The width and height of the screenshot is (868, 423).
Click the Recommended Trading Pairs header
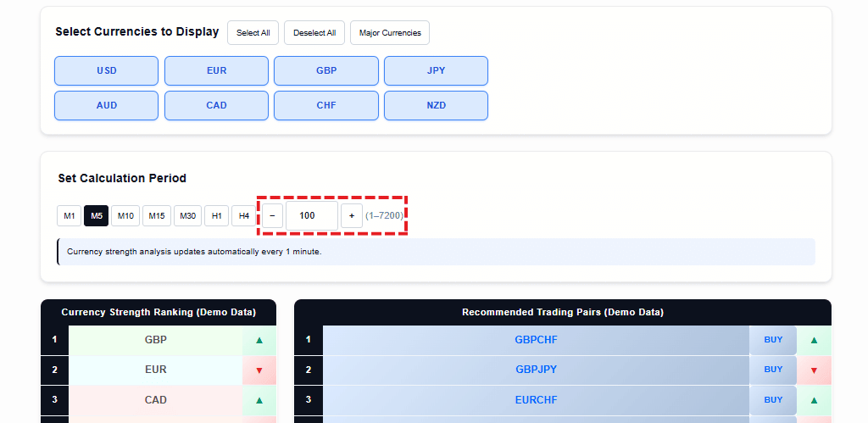[x=563, y=312]
